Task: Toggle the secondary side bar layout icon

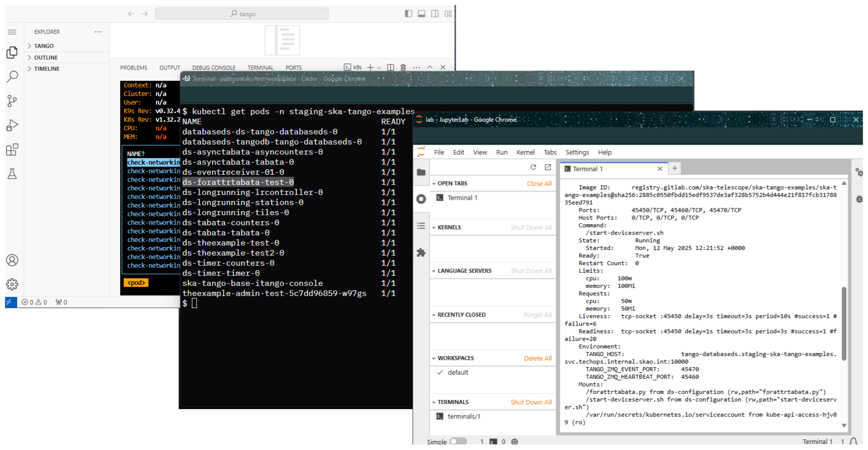Action: pos(435,14)
